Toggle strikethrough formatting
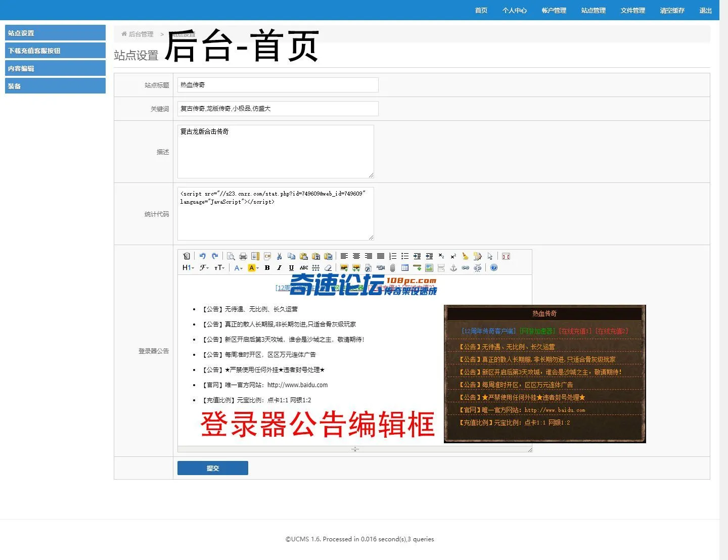The image size is (728, 560). (304, 268)
